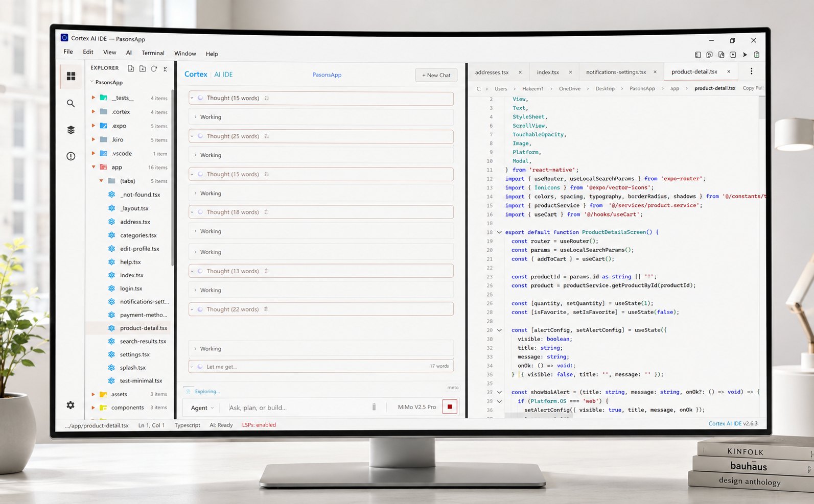Open the Window menu
The width and height of the screenshot is (814, 504).
185,54
